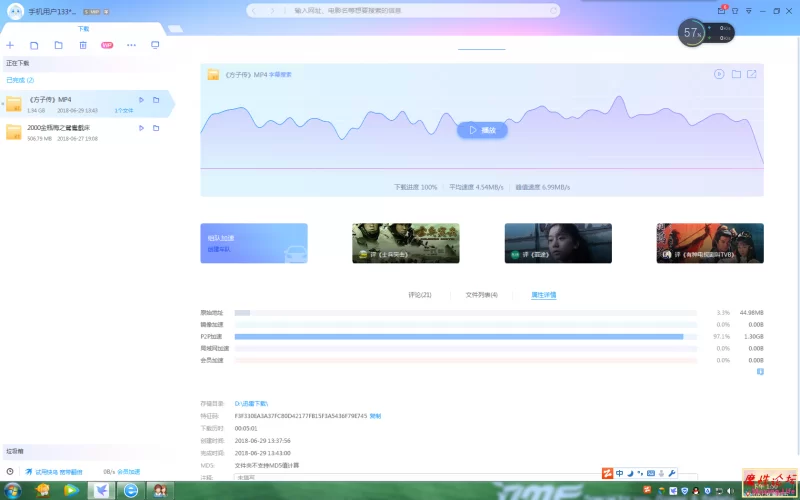The width and height of the screenshot is (800, 500).
Task: Open the three-dots more options menu
Action: click(131, 45)
